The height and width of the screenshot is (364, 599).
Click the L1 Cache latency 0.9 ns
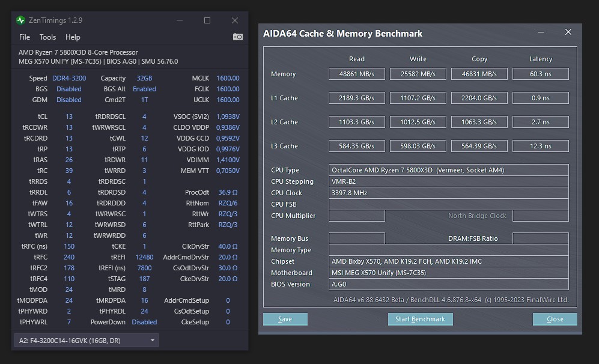pos(541,98)
